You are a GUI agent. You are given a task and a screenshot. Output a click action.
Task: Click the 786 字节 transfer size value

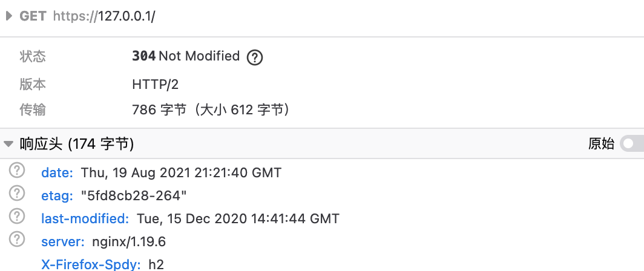(x=159, y=110)
